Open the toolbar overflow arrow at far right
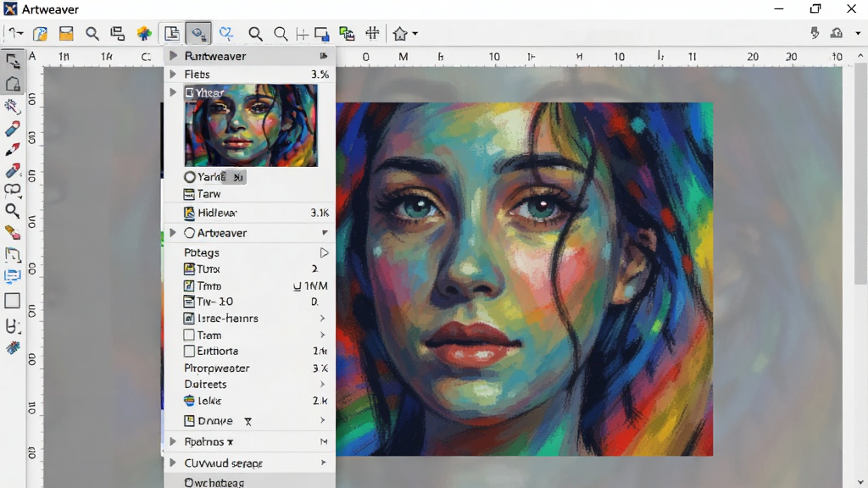The image size is (868, 488). pos(858,34)
